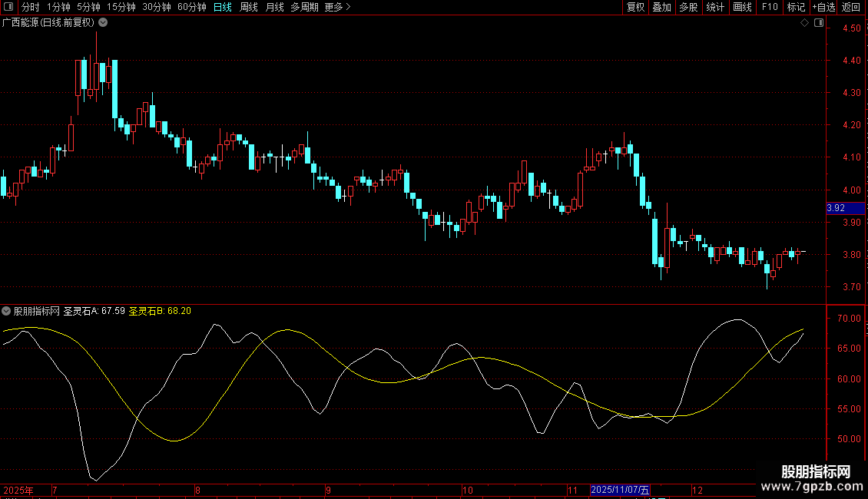Image resolution: width=868 pixels, height=499 pixels.
Task: Click the 标记 mark button
Action: (796, 7)
